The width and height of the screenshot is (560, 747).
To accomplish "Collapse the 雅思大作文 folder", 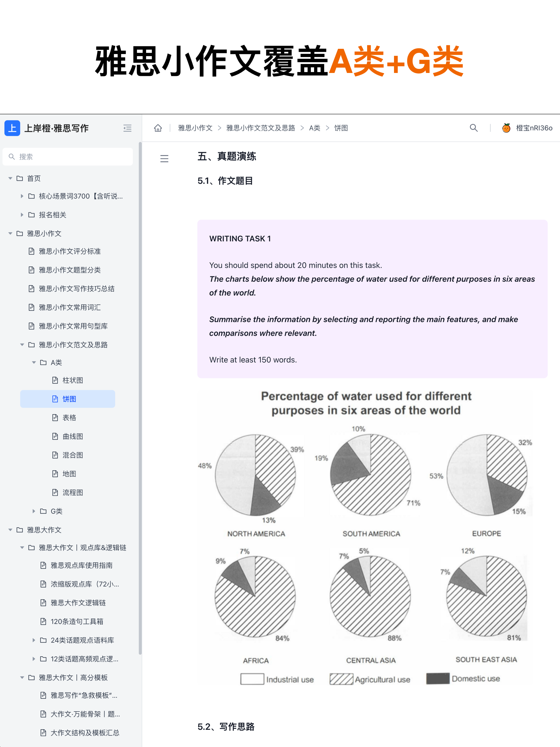I will tap(10, 530).
